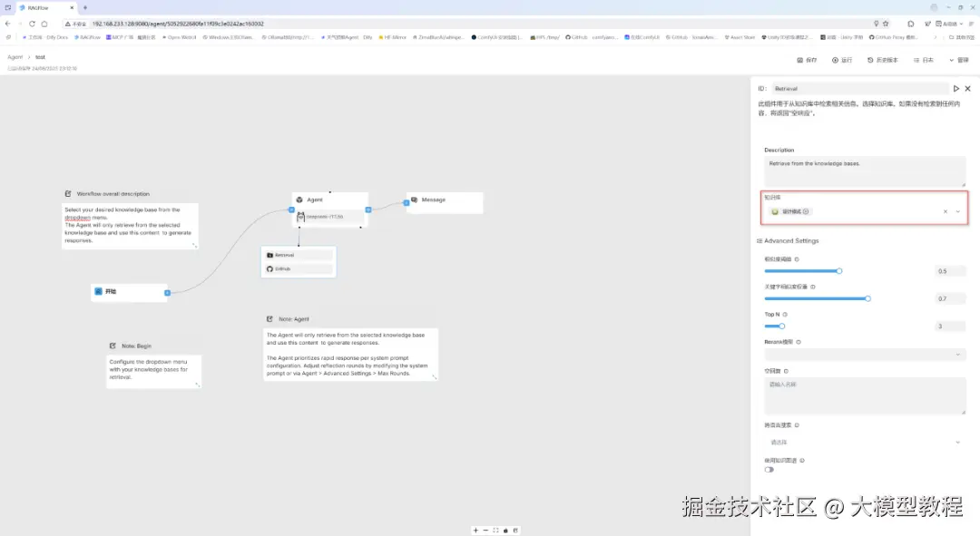This screenshot has width=980, height=536.
Task: Open the Rerank model dropdown
Action: click(865, 355)
